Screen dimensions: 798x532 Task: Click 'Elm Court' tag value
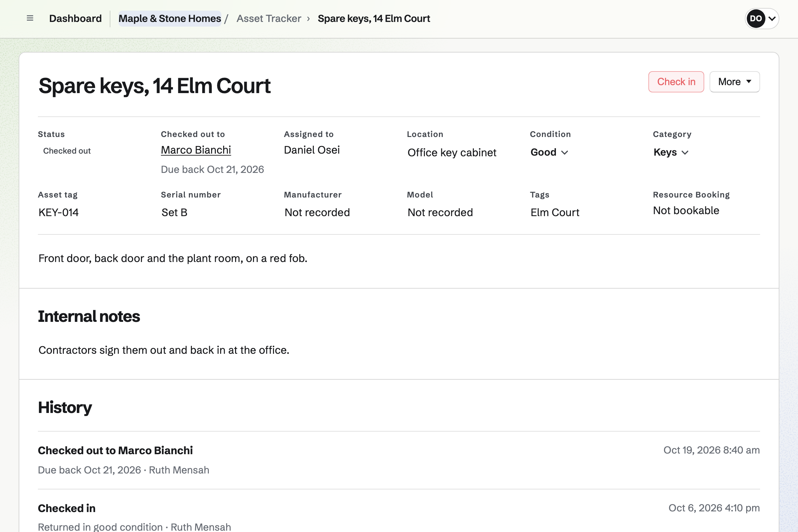click(555, 212)
